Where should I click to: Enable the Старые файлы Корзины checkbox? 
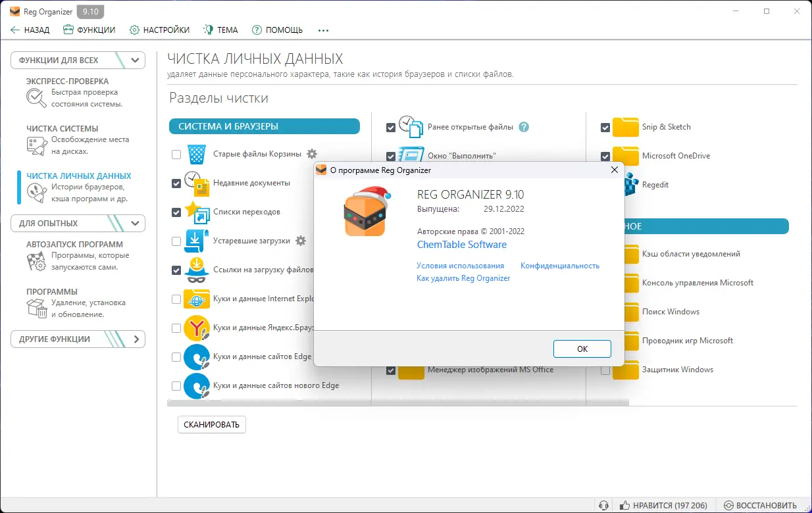point(176,155)
